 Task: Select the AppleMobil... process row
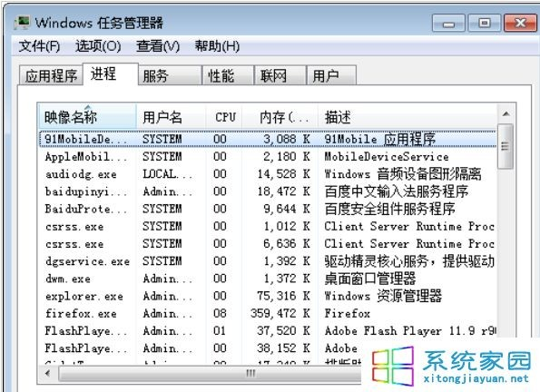tap(268, 157)
